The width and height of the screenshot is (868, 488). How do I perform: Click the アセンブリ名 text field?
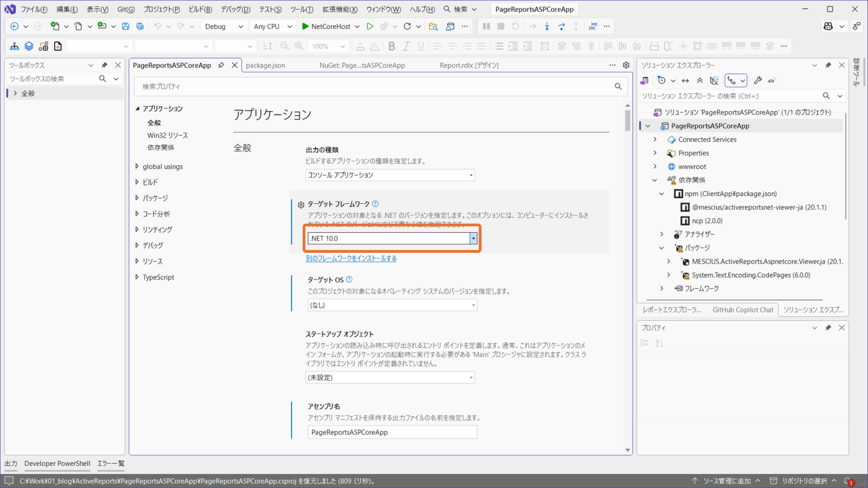392,432
